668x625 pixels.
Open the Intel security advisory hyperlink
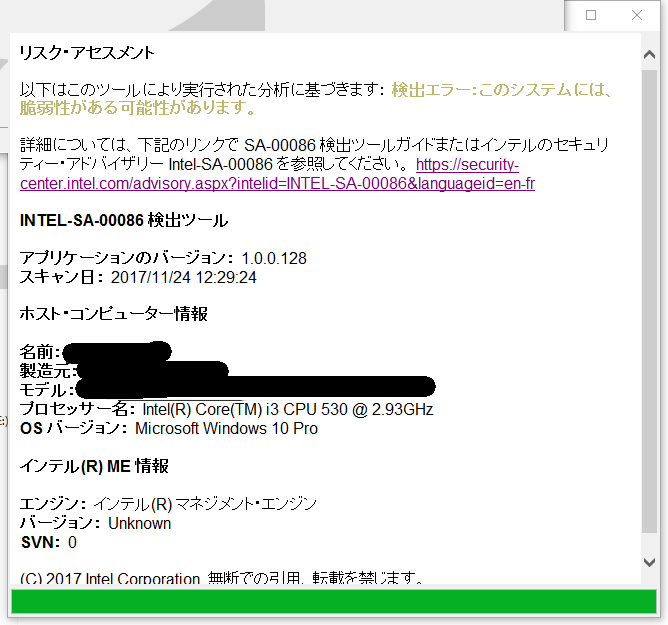click(x=277, y=174)
